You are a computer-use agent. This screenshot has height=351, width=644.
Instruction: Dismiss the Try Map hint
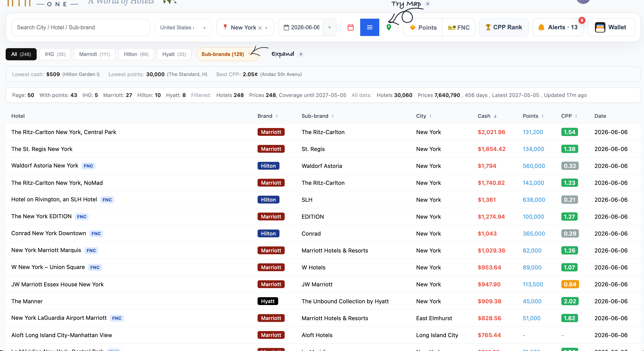point(428,4)
